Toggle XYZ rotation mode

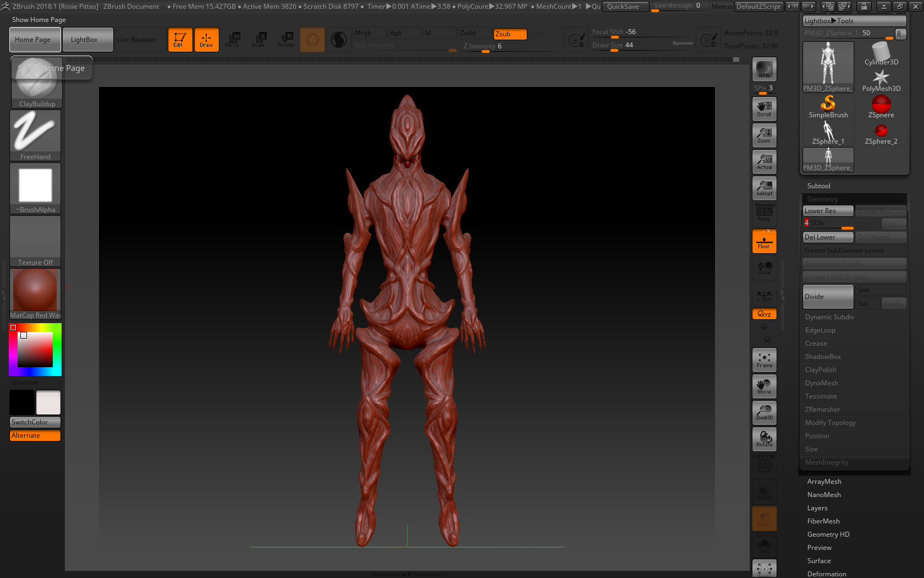tap(764, 314)
